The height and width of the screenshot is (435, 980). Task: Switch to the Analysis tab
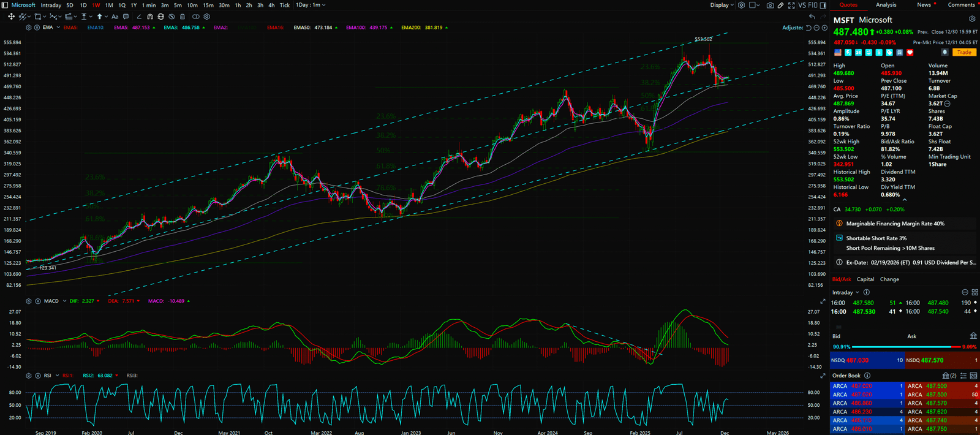pos(886,5)
